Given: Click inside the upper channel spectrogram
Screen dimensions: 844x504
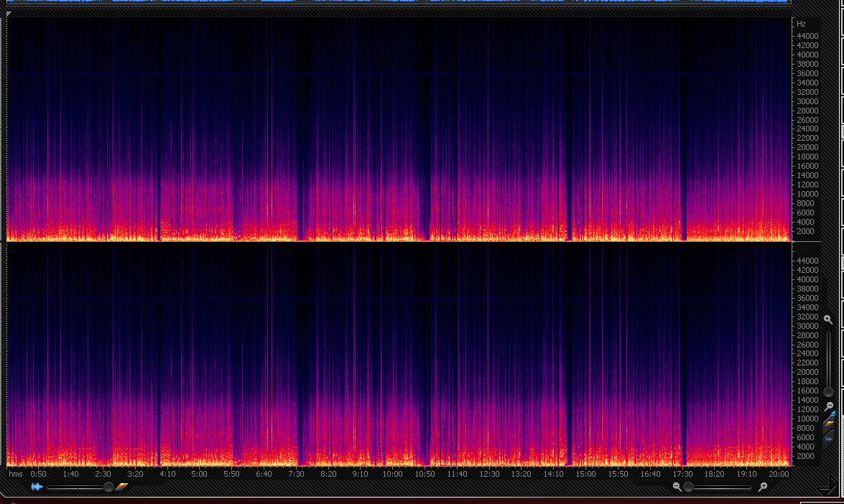Looking at the screenshot, I should (x=399, y=129).
